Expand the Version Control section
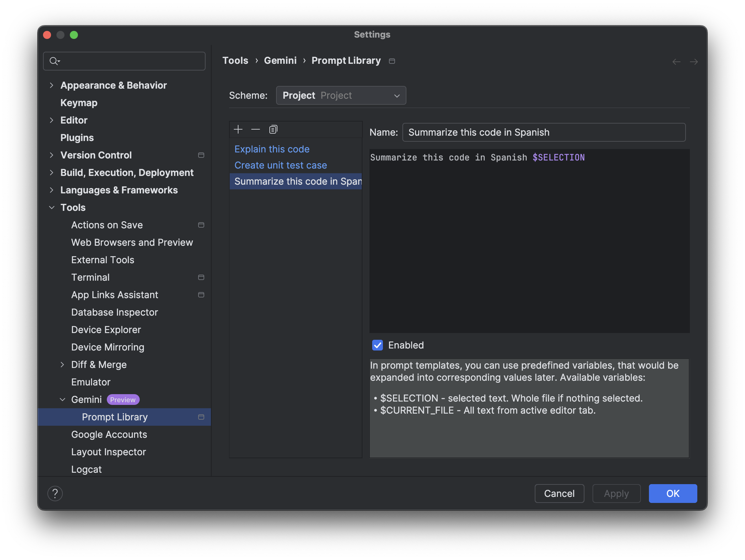This screenshot has width=745, height=560. [51, 155]
